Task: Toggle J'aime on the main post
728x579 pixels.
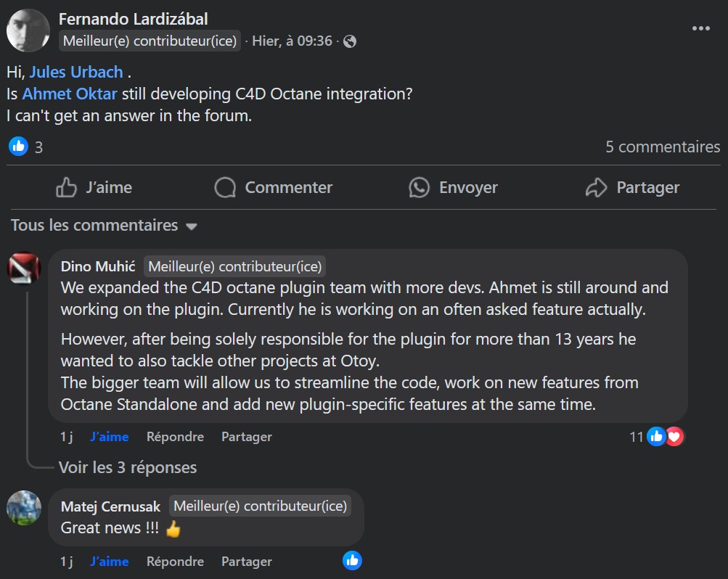Action: (x=94, y=187)
